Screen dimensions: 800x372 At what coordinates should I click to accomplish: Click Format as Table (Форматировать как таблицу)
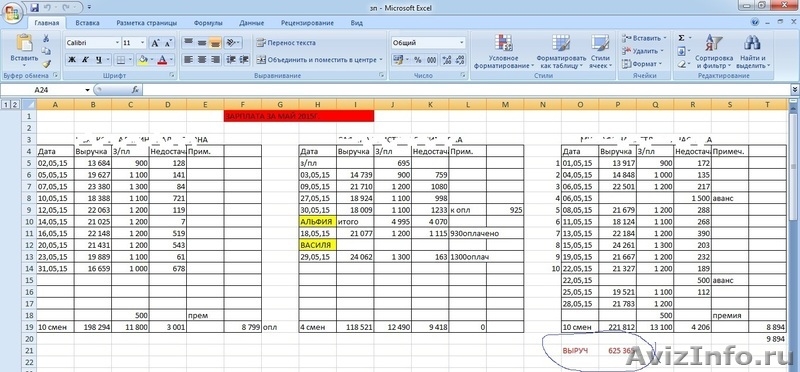[x=561, y=52]
